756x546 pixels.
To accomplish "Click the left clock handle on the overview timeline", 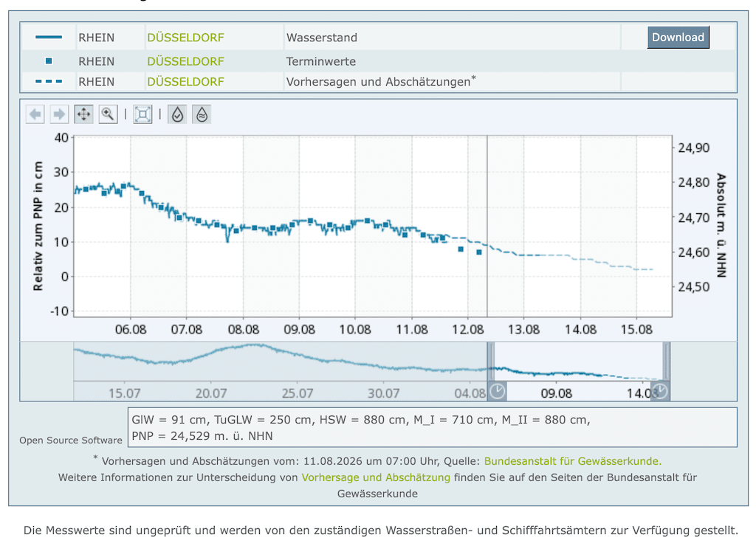I will (x=497, y=391).
